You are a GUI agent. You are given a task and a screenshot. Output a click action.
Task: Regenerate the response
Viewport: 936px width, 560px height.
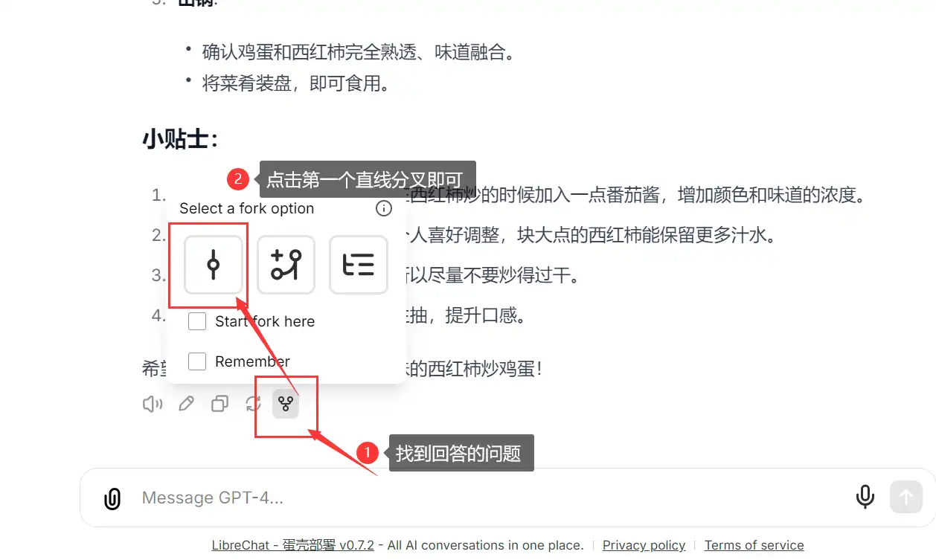(x=253, y=404)
